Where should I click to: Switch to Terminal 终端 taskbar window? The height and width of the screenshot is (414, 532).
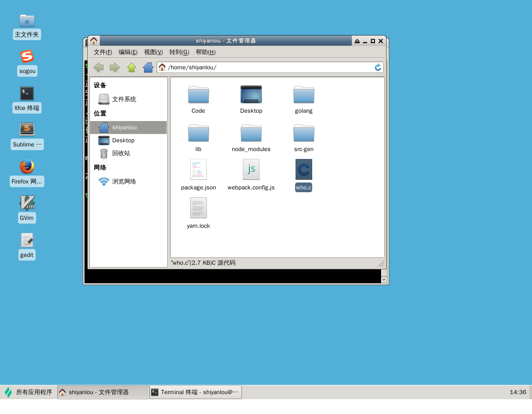196,392
